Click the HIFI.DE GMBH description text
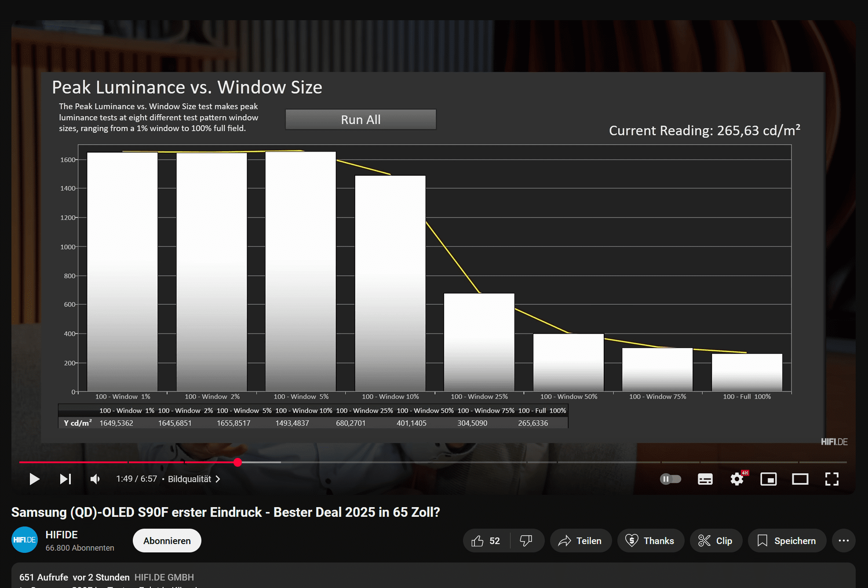 click(x=164, y=577)
